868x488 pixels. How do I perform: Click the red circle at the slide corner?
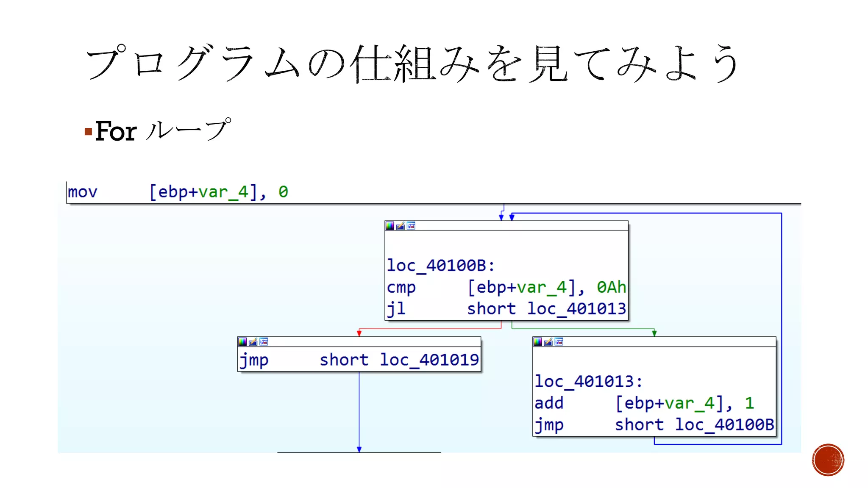pyautogui.click(x=828, y=460)
